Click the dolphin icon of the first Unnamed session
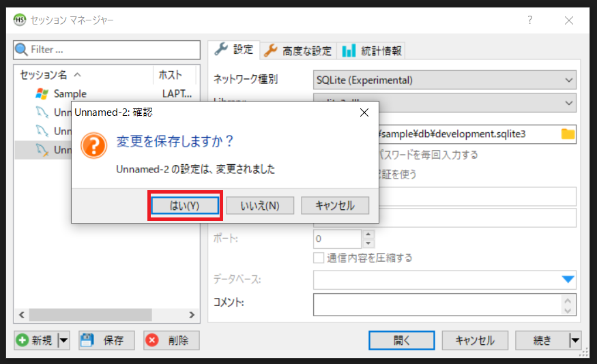The image size is (597, 364). pos(42,112)
